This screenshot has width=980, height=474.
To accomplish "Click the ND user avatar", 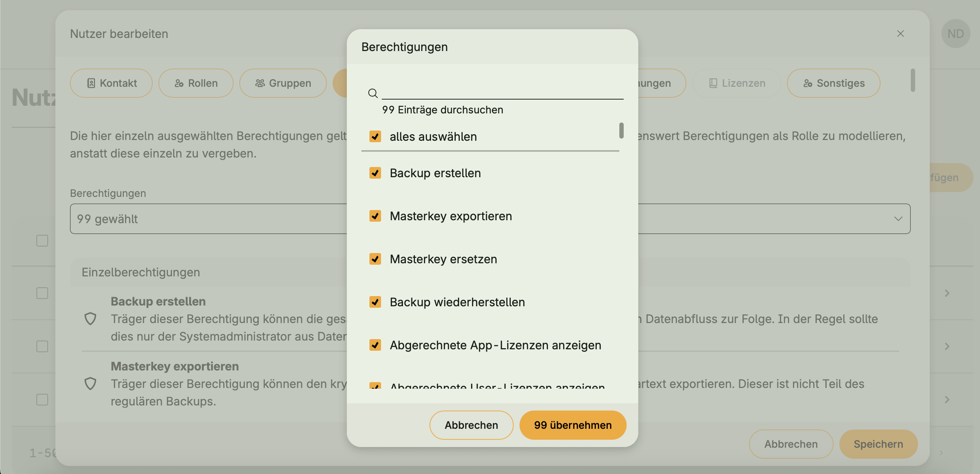I will pos(955,34).
